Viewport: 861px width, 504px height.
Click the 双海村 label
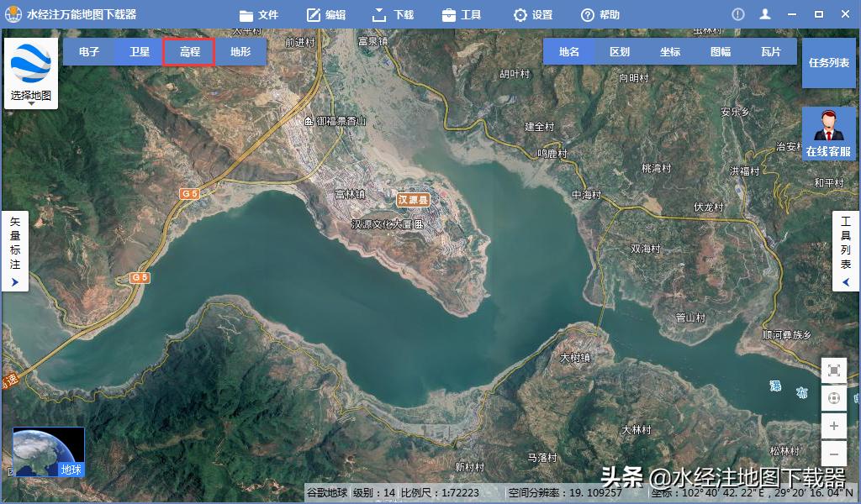pos(645,249)
